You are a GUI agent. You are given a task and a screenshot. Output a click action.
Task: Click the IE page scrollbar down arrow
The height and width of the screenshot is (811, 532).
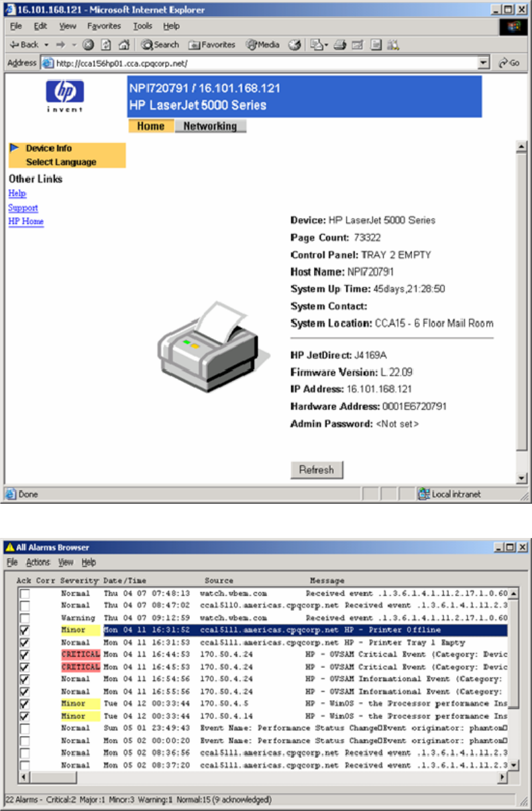(x=521, y=478)
